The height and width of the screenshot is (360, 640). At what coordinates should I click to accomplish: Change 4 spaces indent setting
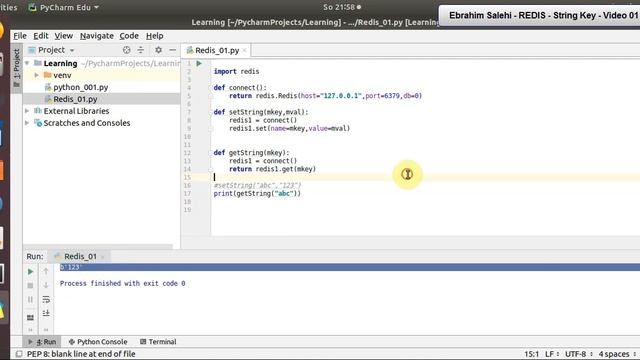point(616,354)
